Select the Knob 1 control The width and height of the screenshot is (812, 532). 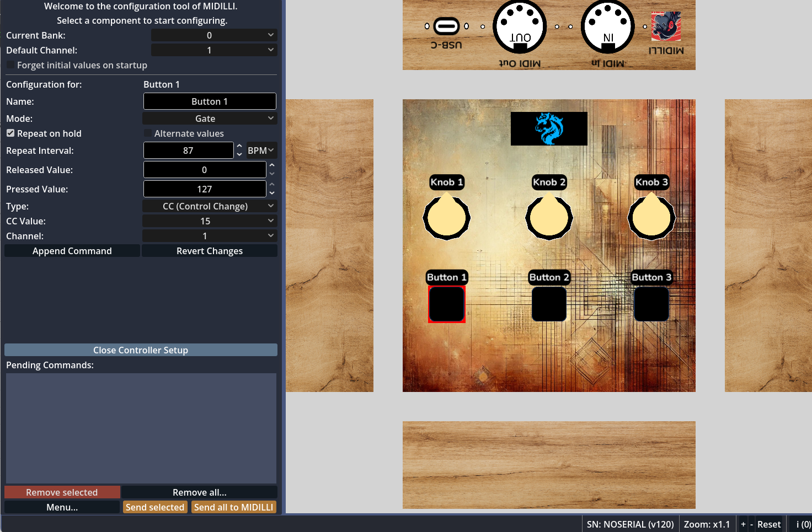pos(446,216)
